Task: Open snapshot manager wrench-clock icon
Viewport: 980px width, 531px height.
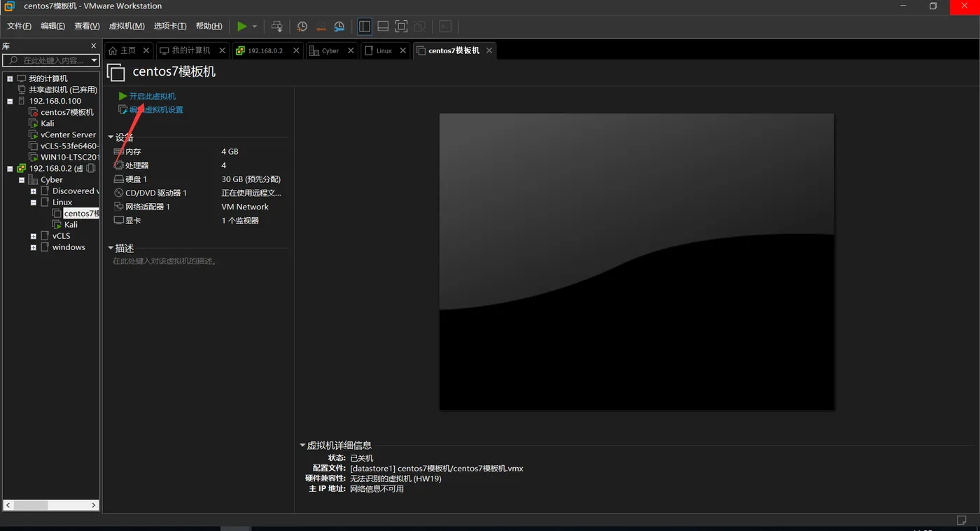Action: pos(339,27)
